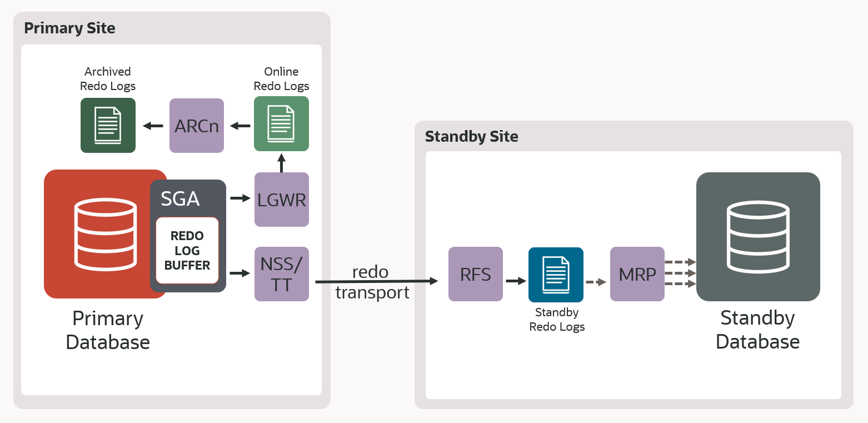Click the LGWR process box
This screenshot has height=423, width=868.
281,200
